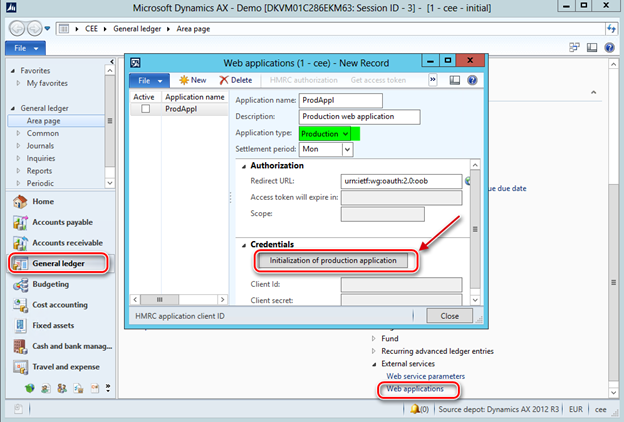Show more toolbar commands chevron in dialog
Image resolution: width=624 pixels, height=422 pixels.
433,80
